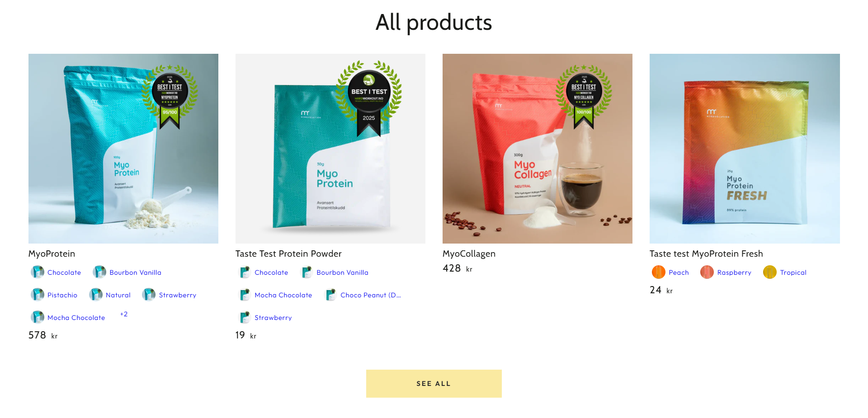Select Natural flavor swatch for MyoProtein
This screenshot has width=868, height=418.
(x=96, y=295)
